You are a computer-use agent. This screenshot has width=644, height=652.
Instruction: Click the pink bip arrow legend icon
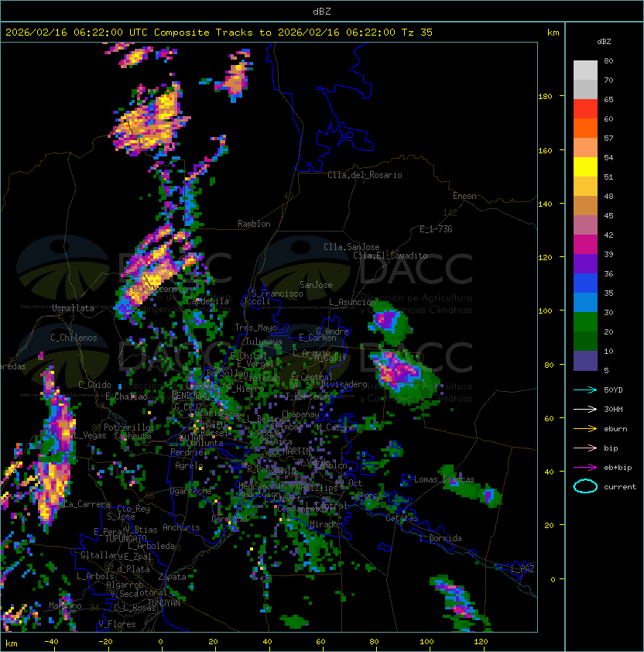[585, 448]
